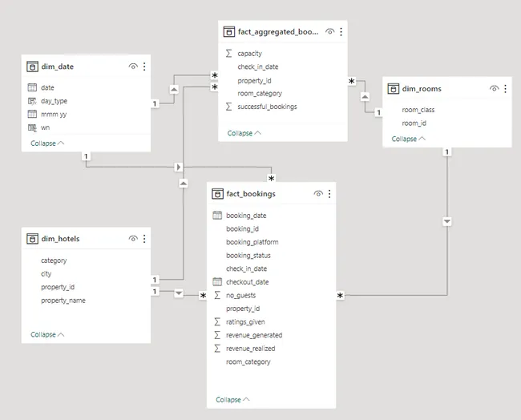521x420 pixels.
Task: Click the sigma icon beside capacity
Action: tap(228, 53)
